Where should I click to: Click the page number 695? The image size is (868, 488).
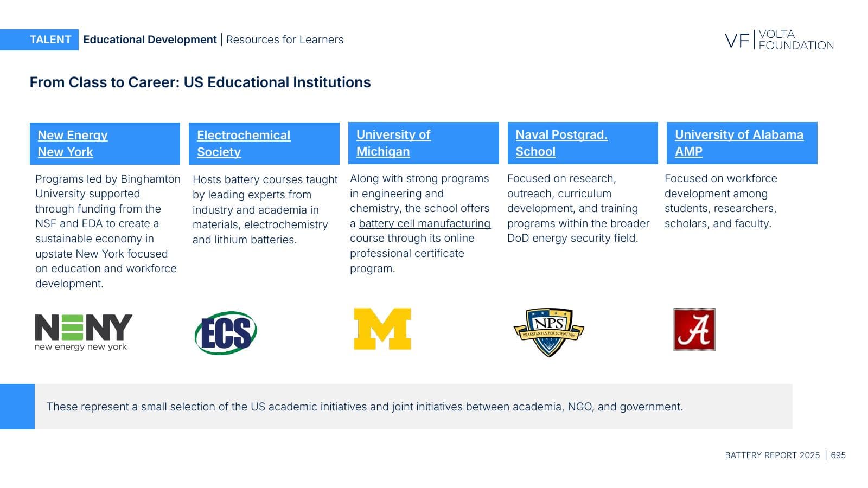[x=838, y=455]
